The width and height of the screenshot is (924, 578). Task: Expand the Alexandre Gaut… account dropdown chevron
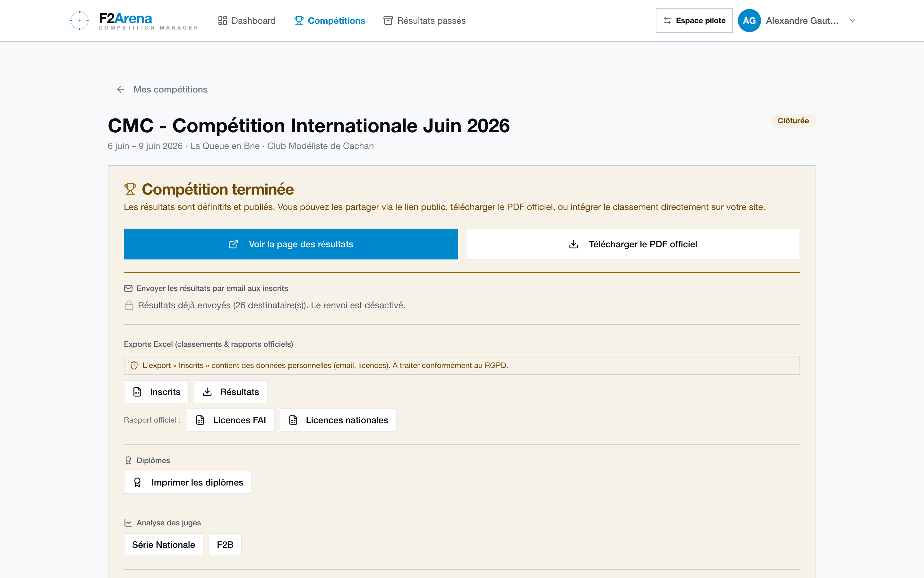[852, 21]
